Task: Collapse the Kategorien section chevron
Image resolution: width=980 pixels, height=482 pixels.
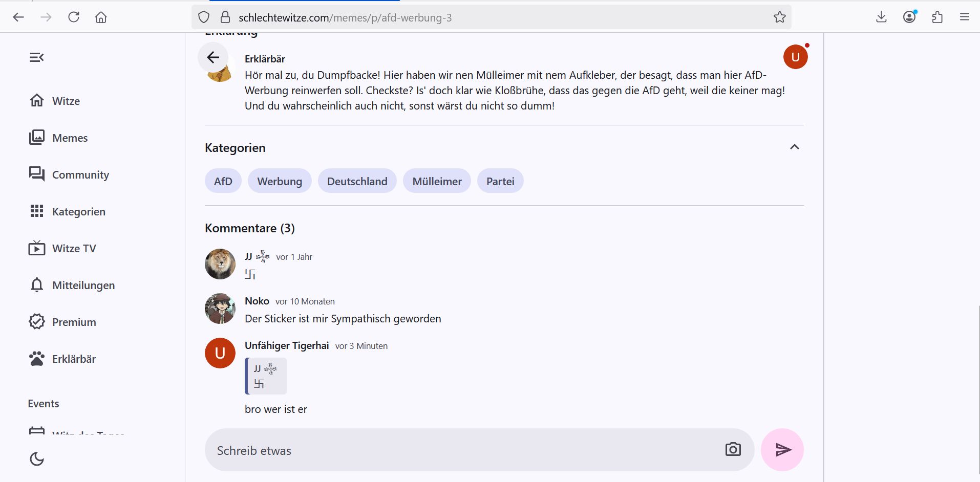Action: pos(795,147)
